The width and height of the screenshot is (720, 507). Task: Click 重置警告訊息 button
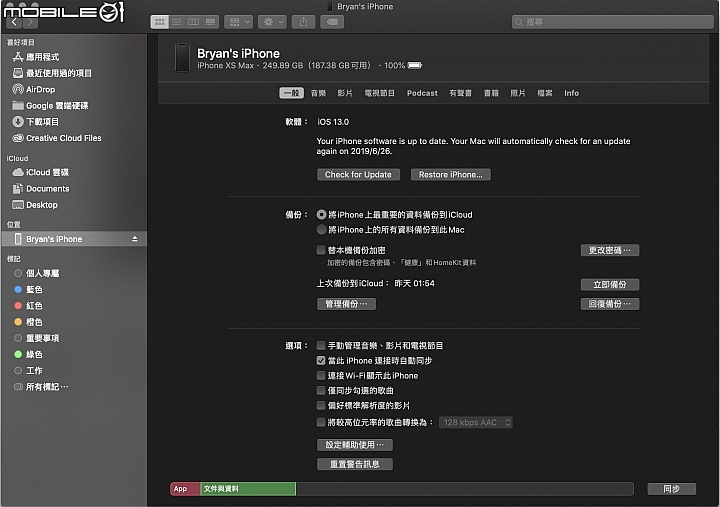pyautogui.click(x=354, y=464)
